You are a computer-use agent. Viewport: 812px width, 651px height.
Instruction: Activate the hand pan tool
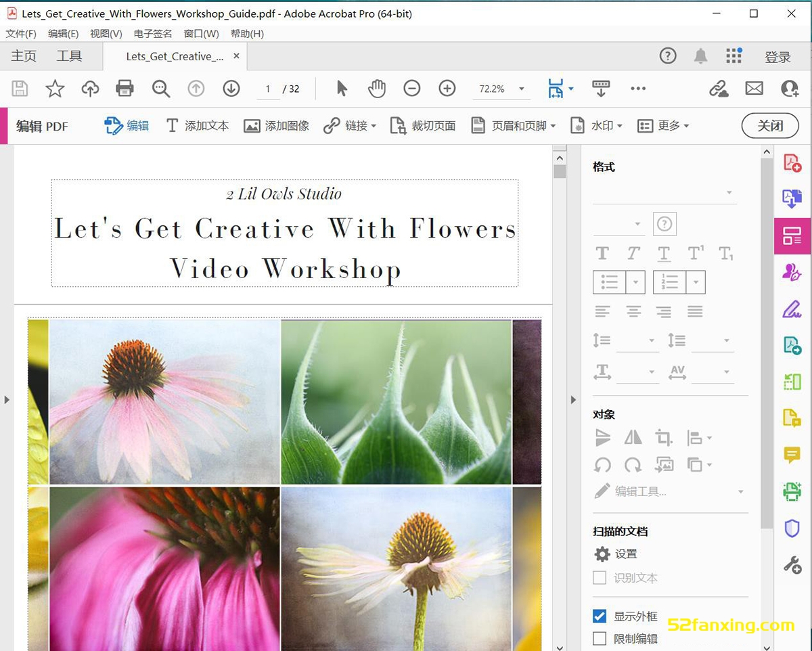(377, 89)
